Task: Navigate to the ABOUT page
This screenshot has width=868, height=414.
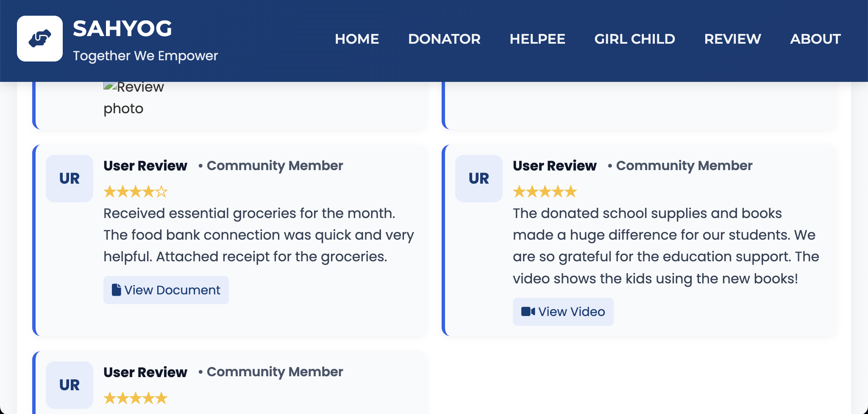Action: coord(815,39)
